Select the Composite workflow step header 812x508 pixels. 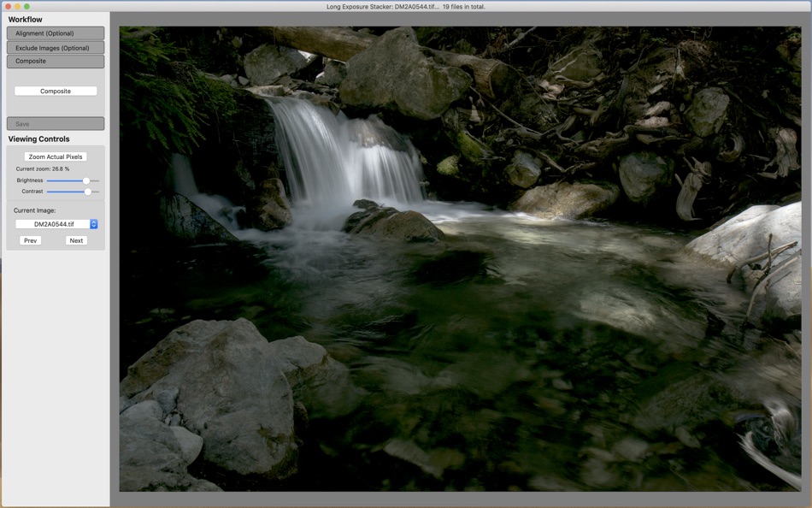pyautogui.click(x=55, y=61)
